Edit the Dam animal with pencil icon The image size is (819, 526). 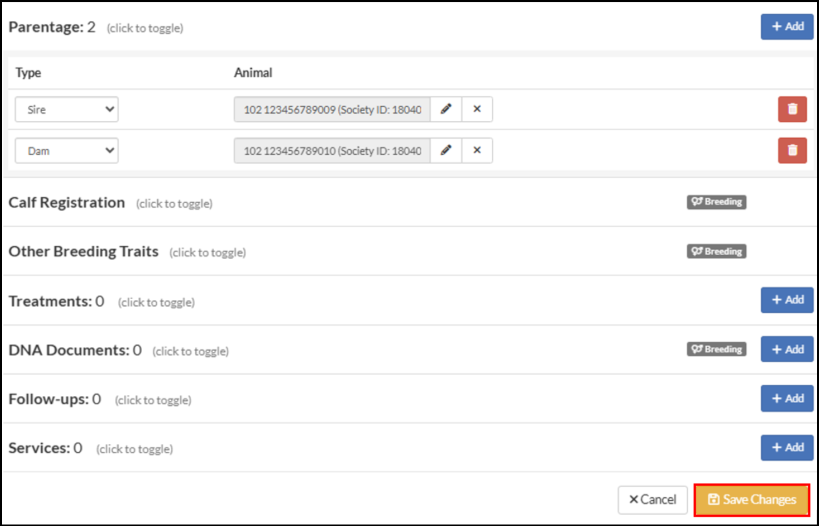446,150
